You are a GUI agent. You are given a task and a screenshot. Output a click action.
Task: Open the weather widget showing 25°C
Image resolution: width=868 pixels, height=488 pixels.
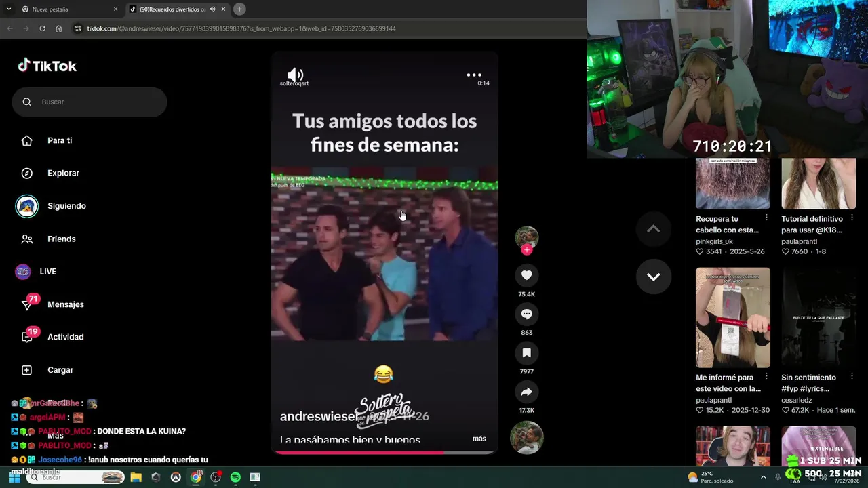[711, 477]
